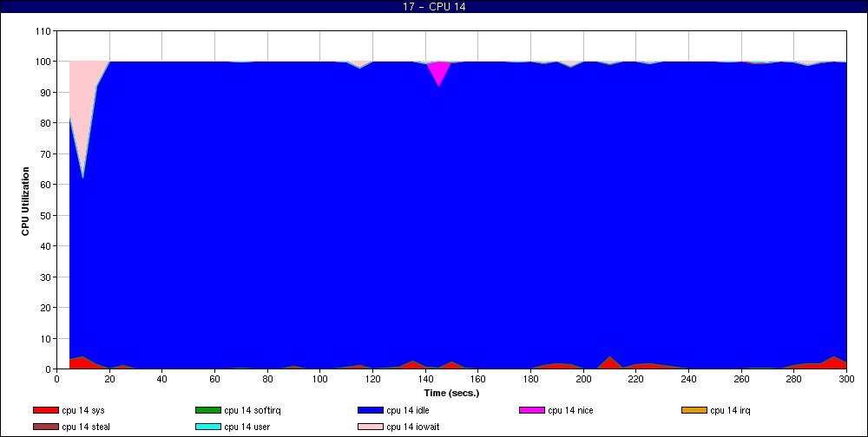
Task: Select the 'cpu 14 nice' legend label
Action: 570,410
